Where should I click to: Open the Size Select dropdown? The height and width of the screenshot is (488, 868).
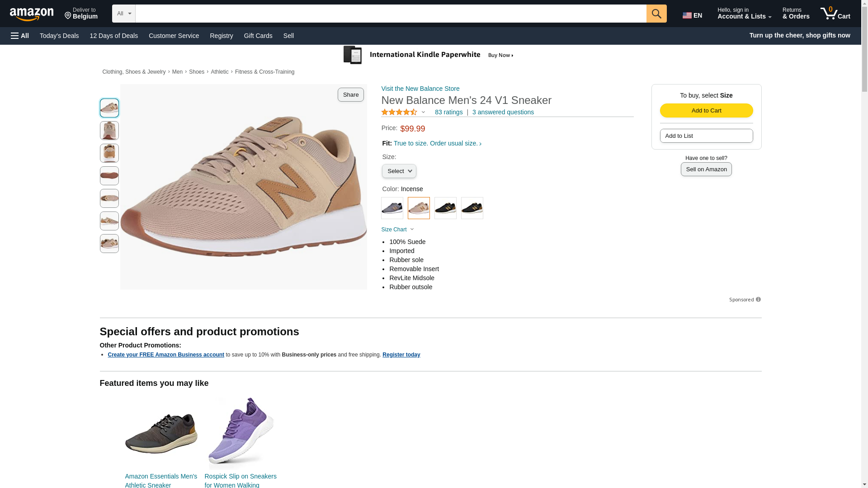click(399, 171)
